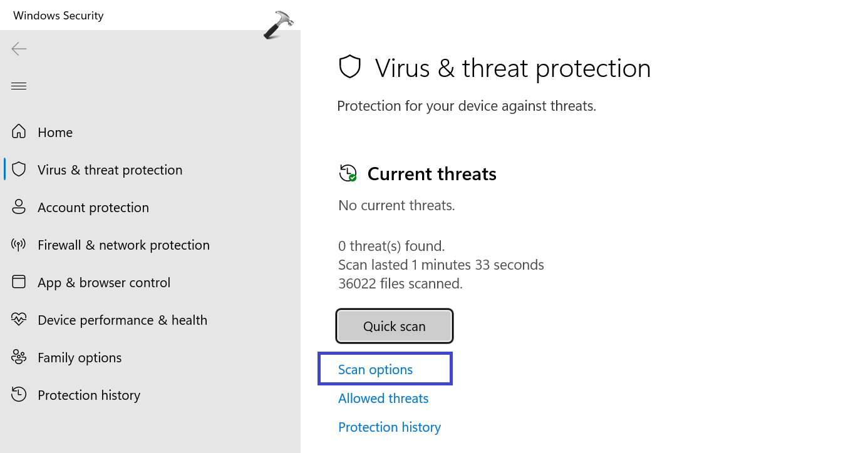Click the shield icon beside page title
868x453 pixels.
[x=350, y=67]
